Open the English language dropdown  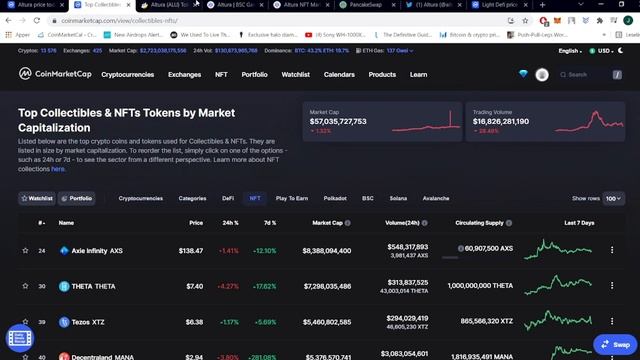click(570, 51)
